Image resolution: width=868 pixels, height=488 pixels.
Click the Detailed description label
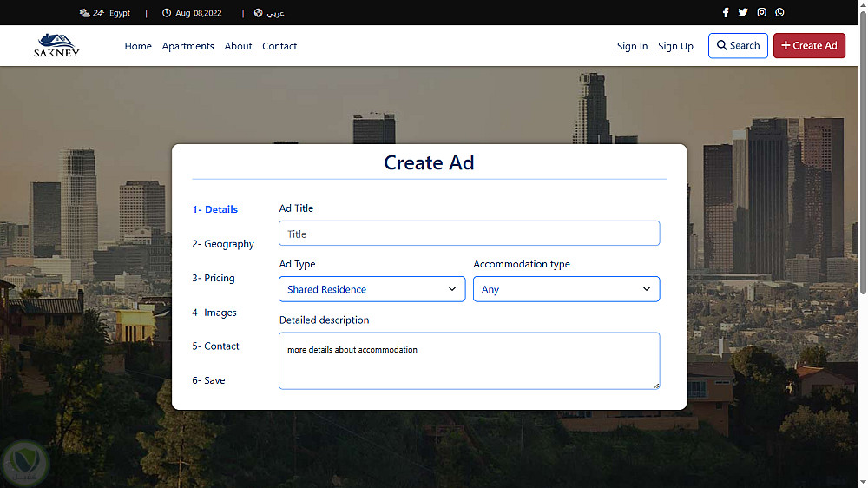point(324,320)
